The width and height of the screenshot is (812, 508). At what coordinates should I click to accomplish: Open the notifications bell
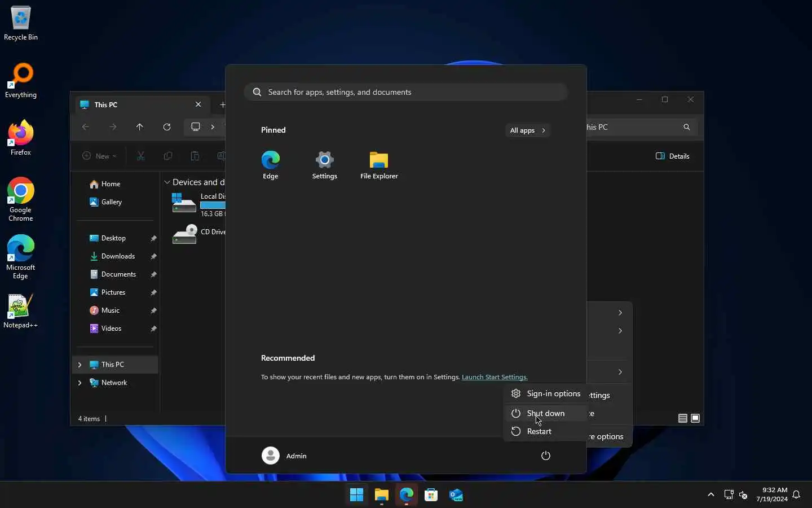coord(797,495)
